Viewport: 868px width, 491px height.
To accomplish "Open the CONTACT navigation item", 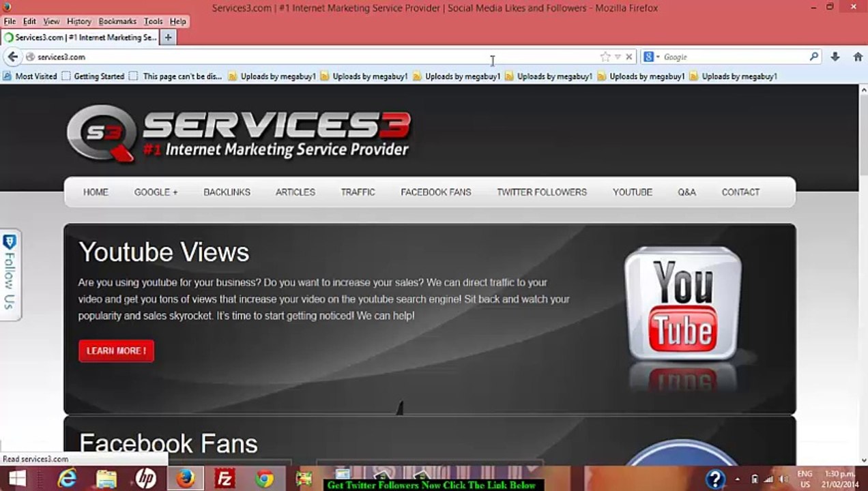I will tap(740, 192).
